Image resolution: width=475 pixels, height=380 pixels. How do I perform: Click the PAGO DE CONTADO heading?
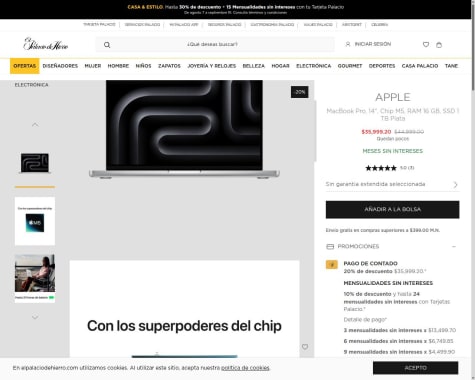pos(370,263)
